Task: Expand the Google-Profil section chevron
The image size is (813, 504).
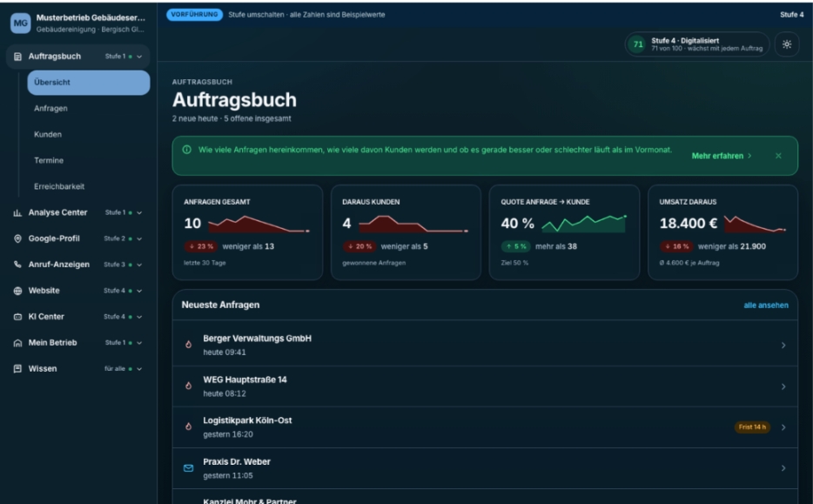Action: click(x=139, y=239)
